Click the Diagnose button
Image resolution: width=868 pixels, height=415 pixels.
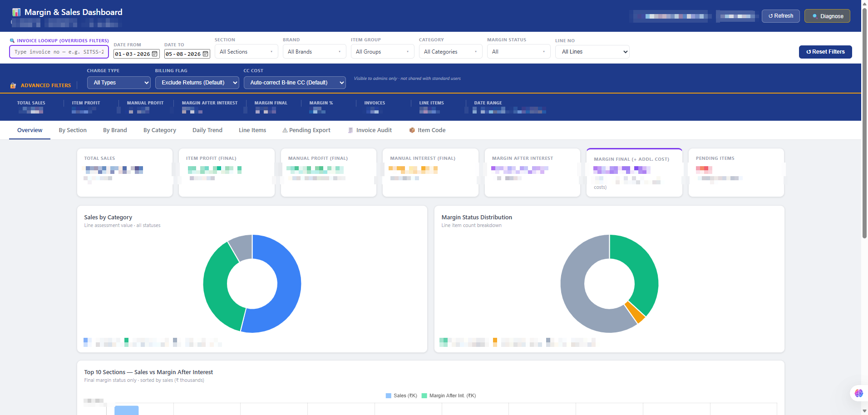827,16
